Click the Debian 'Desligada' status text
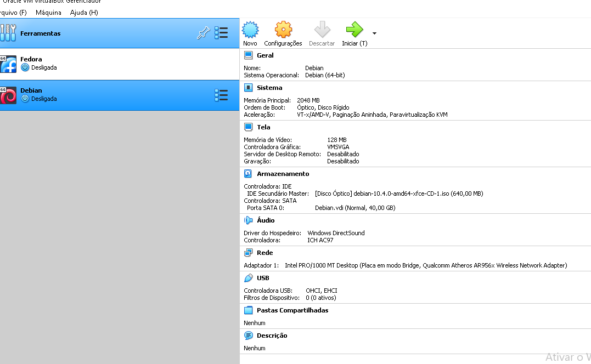The image size is (591, 364). pyautogui.click(x=44, y=99)
